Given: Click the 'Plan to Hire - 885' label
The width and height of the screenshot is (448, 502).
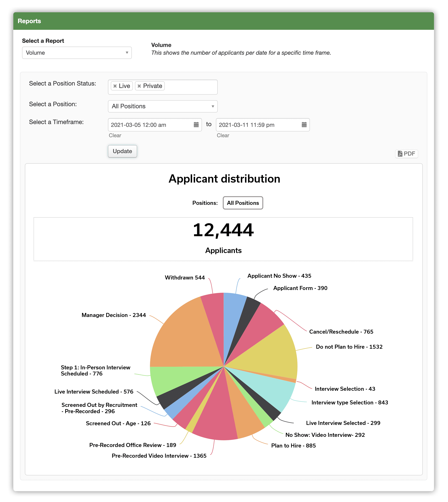Looking at the screenshot, I should 293,446.
